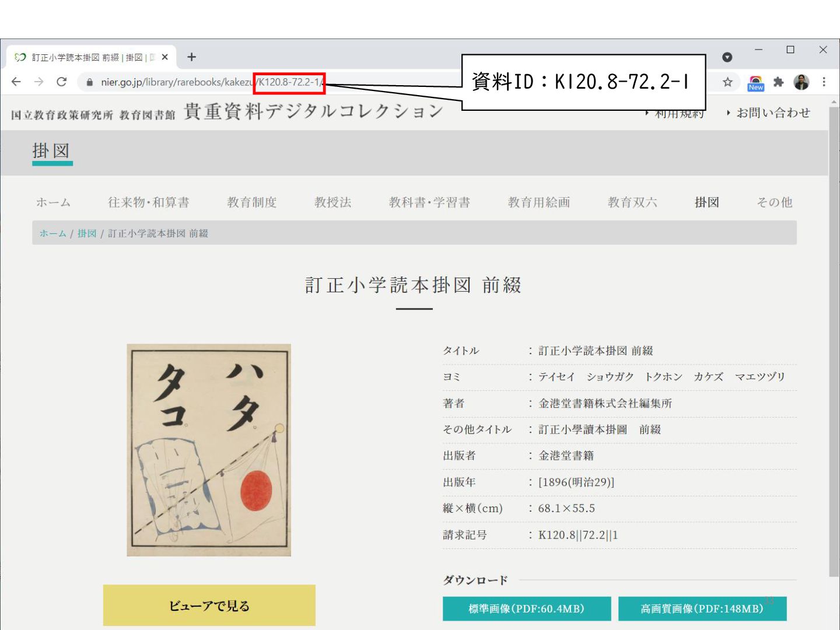
Task: Click the ホーム breadcrumb link
Action: coord(53,233)
